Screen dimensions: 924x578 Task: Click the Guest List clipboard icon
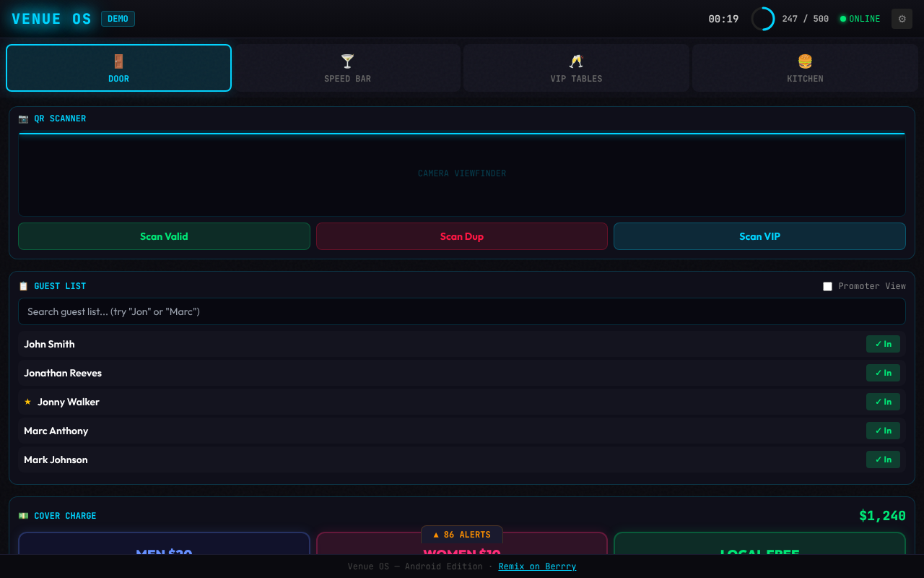24,286
